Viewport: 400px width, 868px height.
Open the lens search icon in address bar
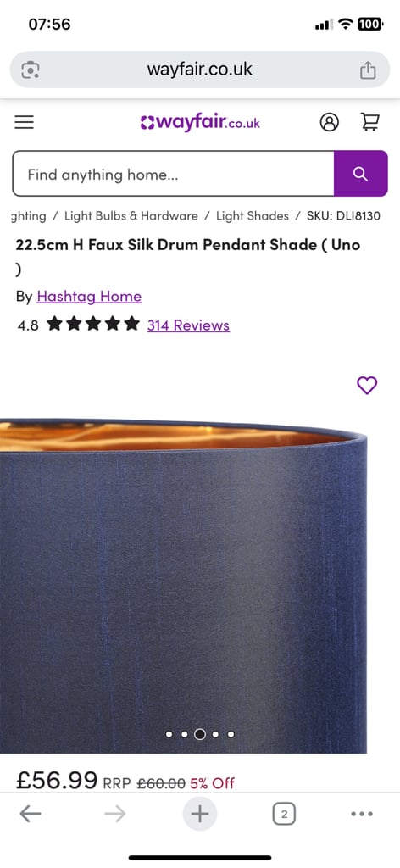pyautogui.click(x=31, y=70)
